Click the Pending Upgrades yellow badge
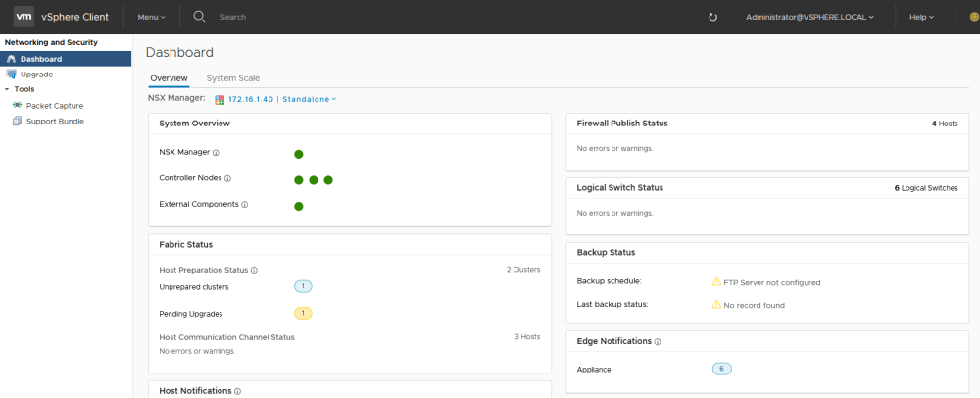Screen dimensions: 980x398 (303, 313)
